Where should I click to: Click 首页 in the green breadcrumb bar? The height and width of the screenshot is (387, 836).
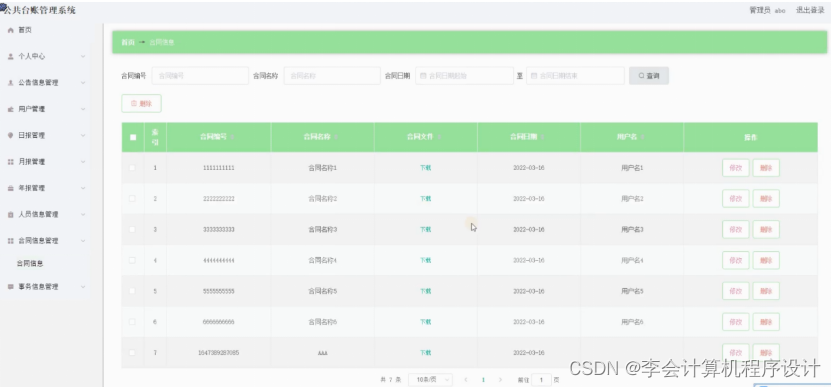[127, 43]
